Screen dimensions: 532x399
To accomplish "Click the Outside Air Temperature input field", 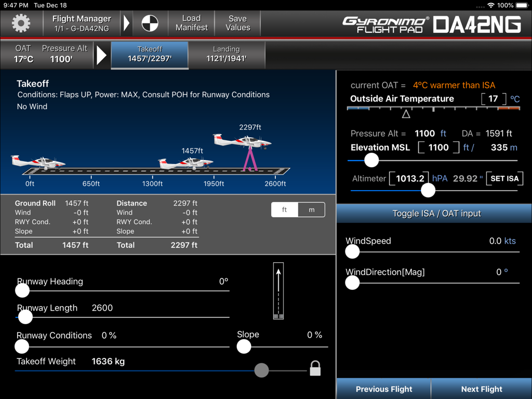I will click(493, 99).
